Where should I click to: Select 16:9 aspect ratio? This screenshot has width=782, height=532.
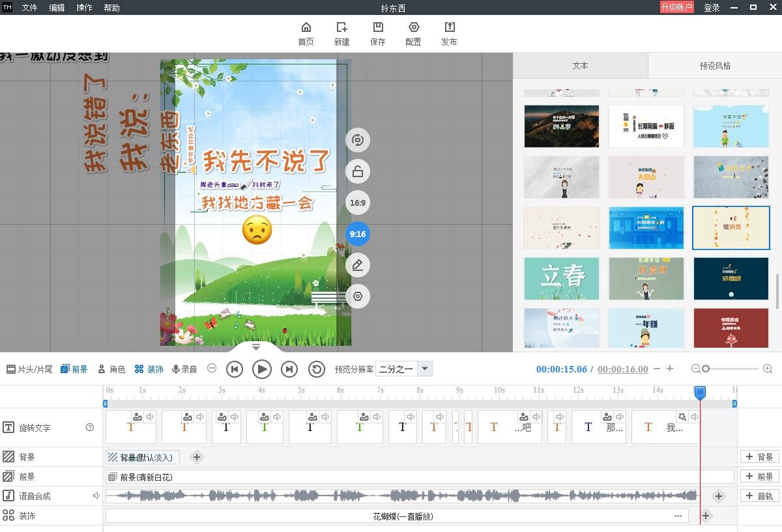tap(358, 203)
